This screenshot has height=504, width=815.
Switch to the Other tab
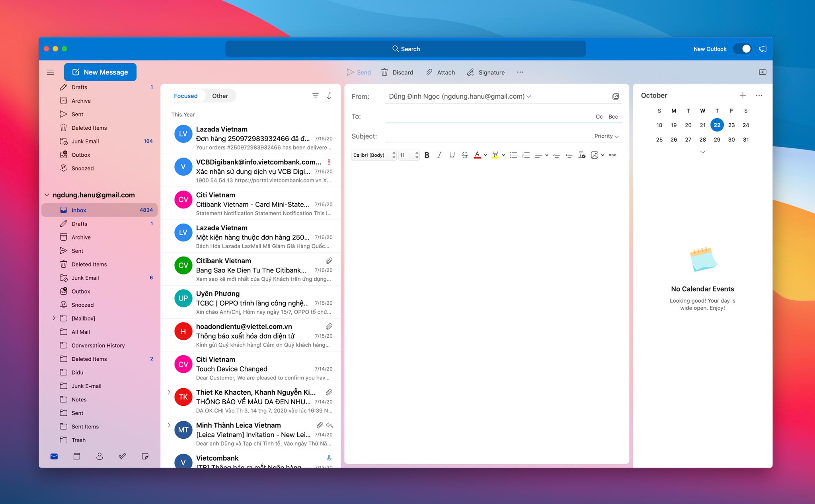(x=220, y=96)
